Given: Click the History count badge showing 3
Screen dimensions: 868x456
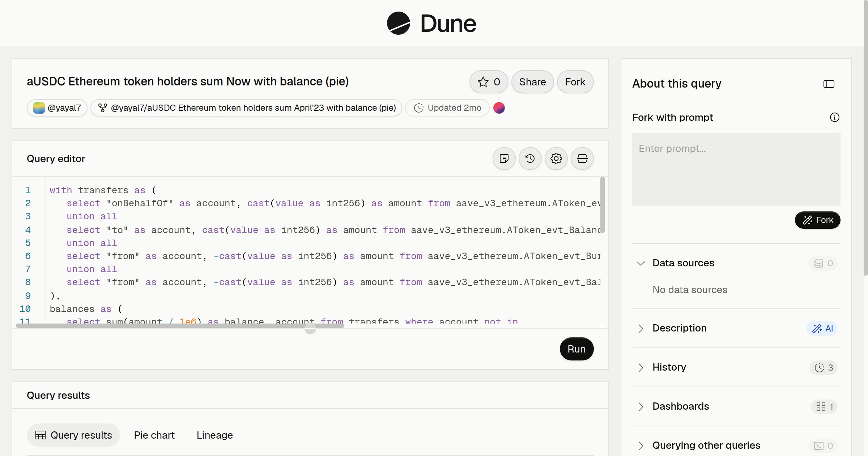Looking at the screenshot, I should click(824, 367).
